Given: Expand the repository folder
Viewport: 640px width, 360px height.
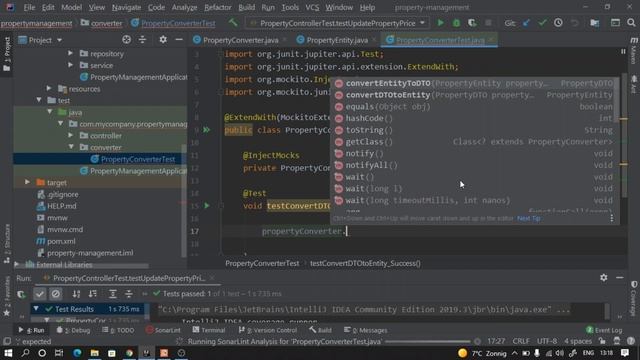Looking at the screenshot, I should click(70, 53).
